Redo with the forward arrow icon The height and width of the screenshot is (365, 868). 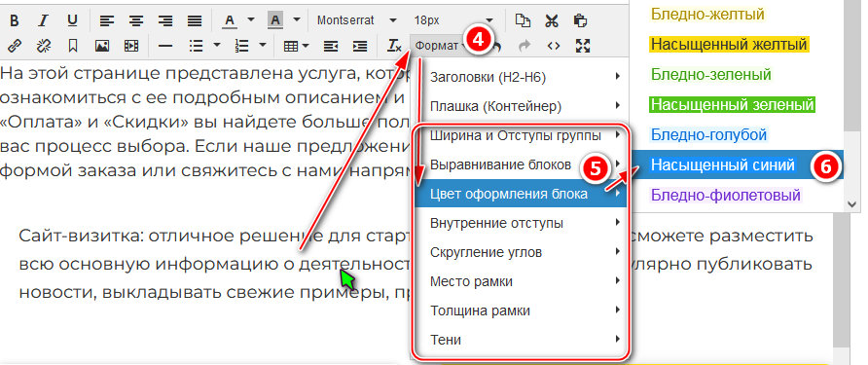pyautogui.click(x=524, y=46)
